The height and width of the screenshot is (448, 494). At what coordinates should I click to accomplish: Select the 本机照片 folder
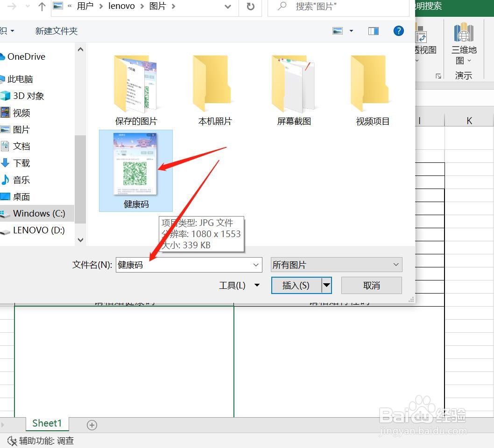point(215,90)
